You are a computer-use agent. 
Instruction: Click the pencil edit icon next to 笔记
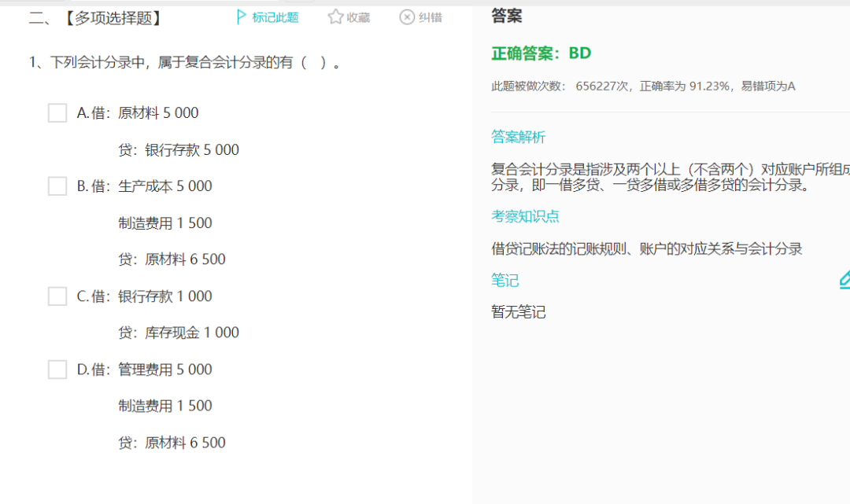[845, 279]
